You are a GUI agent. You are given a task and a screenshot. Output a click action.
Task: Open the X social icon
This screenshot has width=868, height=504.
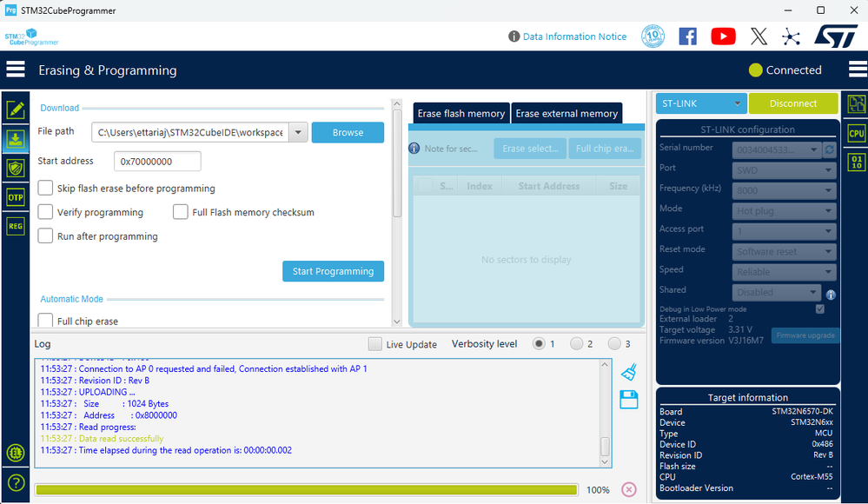click(x=759, y=36)
